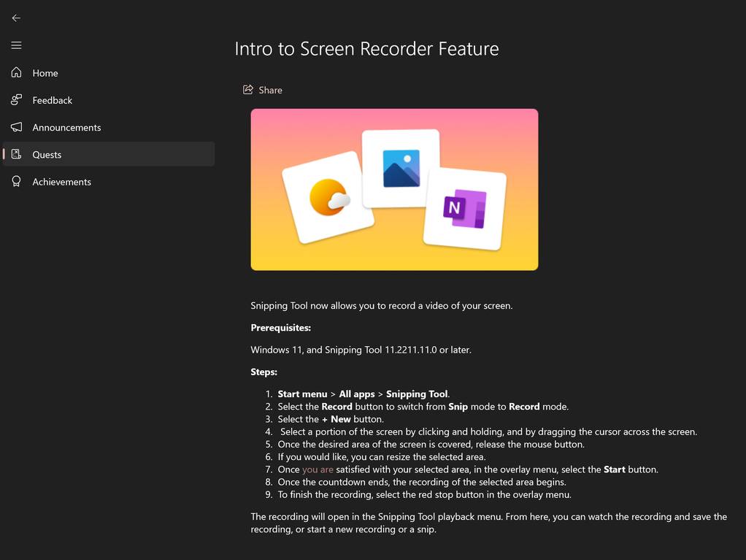This screenshot has width=746, height=560.
Task: Click the Share arrow icon above the banner
Action: 248,88
